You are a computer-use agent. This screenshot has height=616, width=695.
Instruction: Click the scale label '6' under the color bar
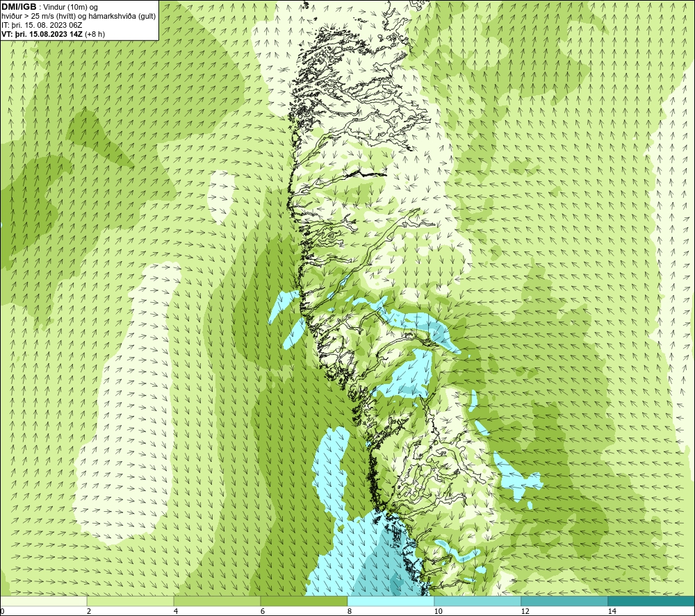263,611
